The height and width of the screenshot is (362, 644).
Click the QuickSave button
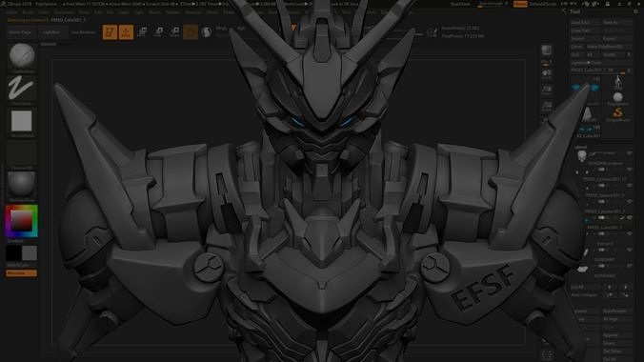click(460, 4)
